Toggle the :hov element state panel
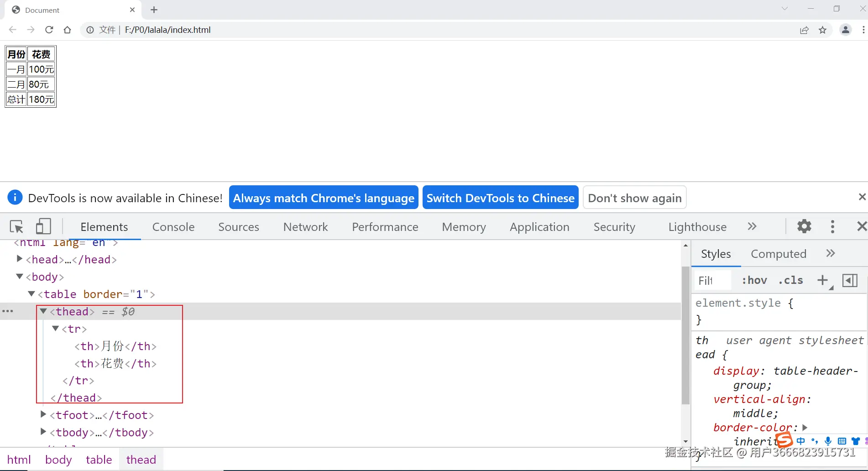Viewport: 868px width, 471px height. [754, 280]
